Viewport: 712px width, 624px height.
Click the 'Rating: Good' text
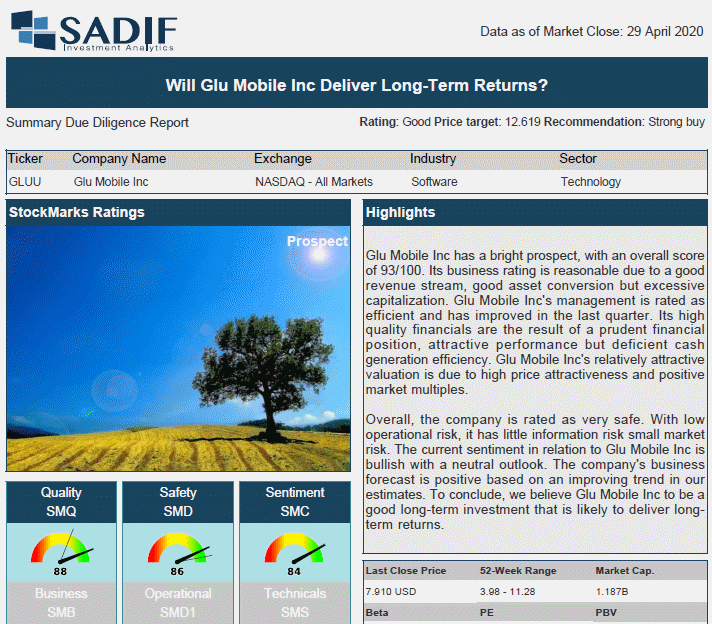pos(395,122)
